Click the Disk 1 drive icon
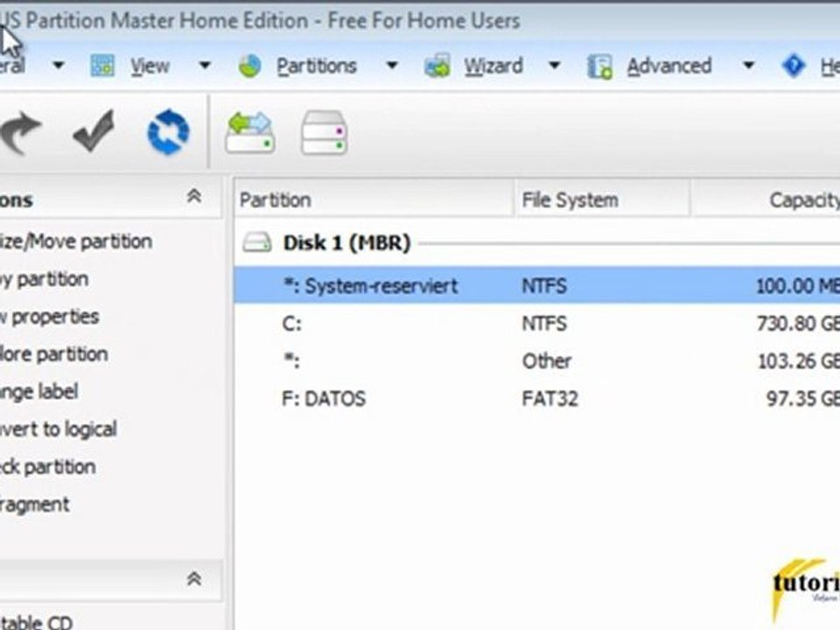Image resolution: width=840 pixels, height=630 pixels. [257, 242]
